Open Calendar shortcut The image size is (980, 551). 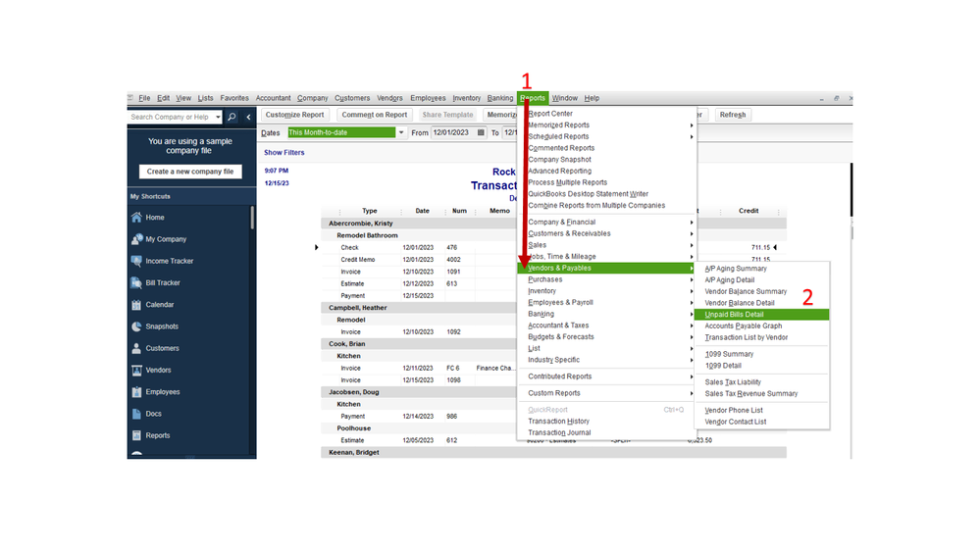click(x=159, y=305)
